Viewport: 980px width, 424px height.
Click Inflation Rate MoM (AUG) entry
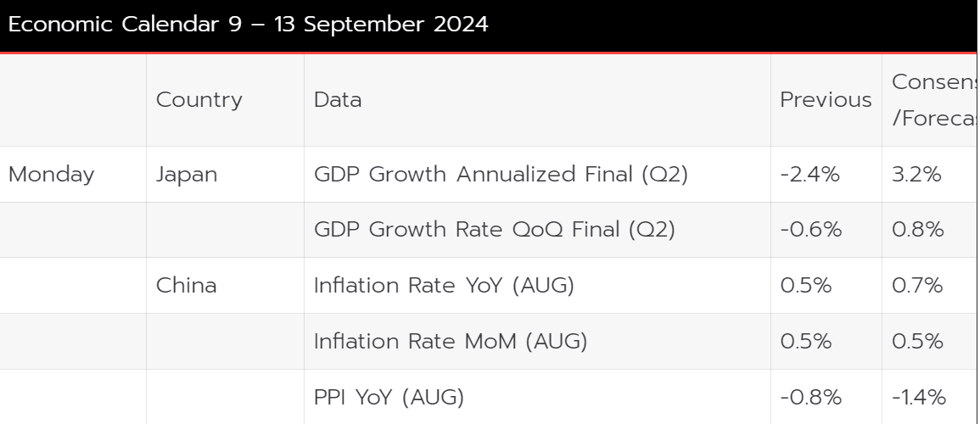451,341
